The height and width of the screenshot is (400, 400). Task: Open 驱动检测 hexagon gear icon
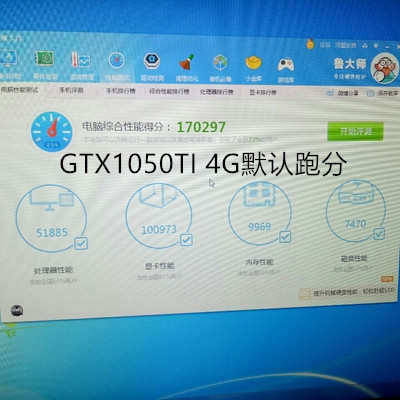click(152, 62)
